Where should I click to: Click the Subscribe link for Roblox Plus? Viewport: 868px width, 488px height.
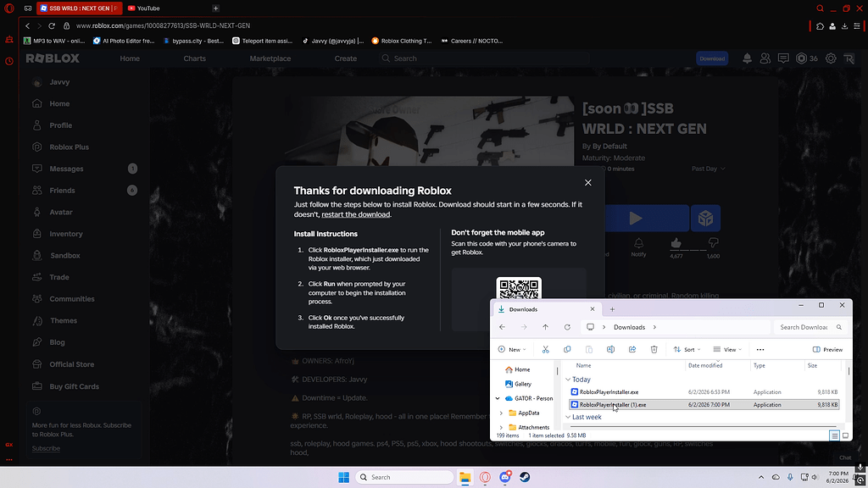46,448
